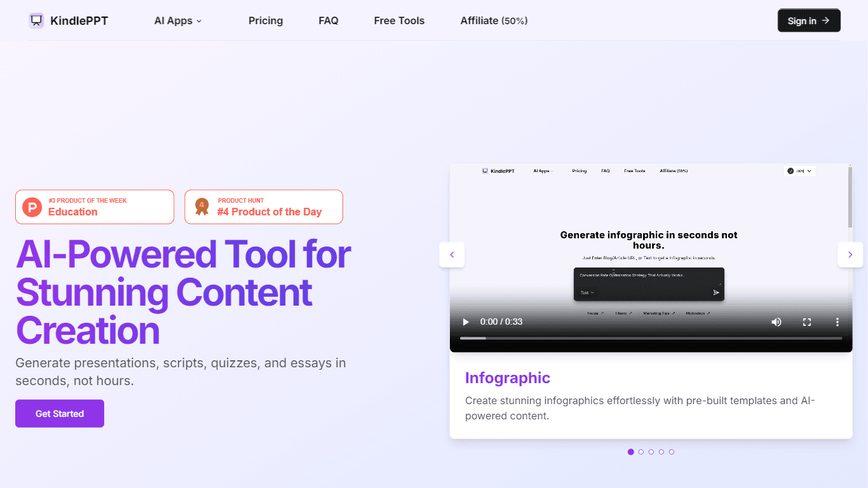This screenshot has height=488, width=868.
Task: Seek on the video progress bar
Action: click(x=651, y=338)
